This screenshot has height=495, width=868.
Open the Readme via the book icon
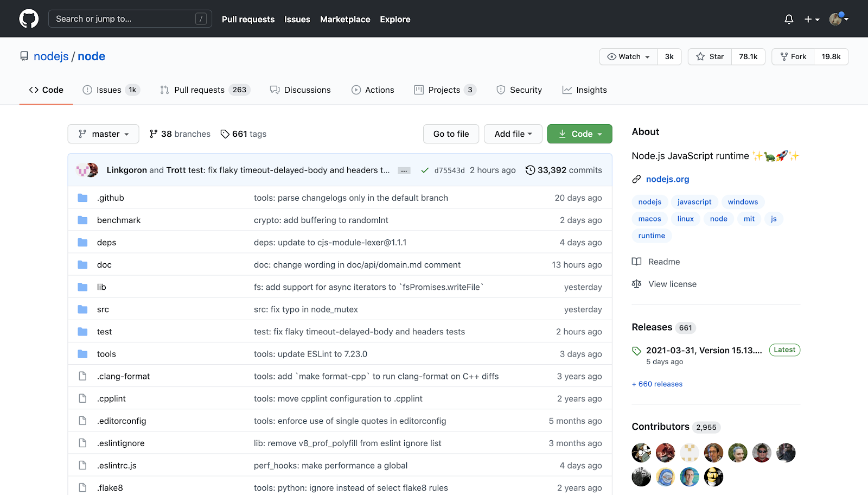click(x=636, y=262)
